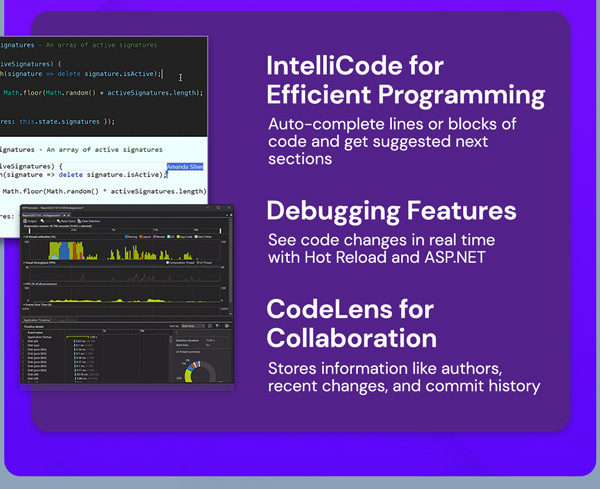Image resolution: width=600 pixels, height=489 pixels.
Task: Click the yellow App Code legend swatch
Action: [178, 236]
